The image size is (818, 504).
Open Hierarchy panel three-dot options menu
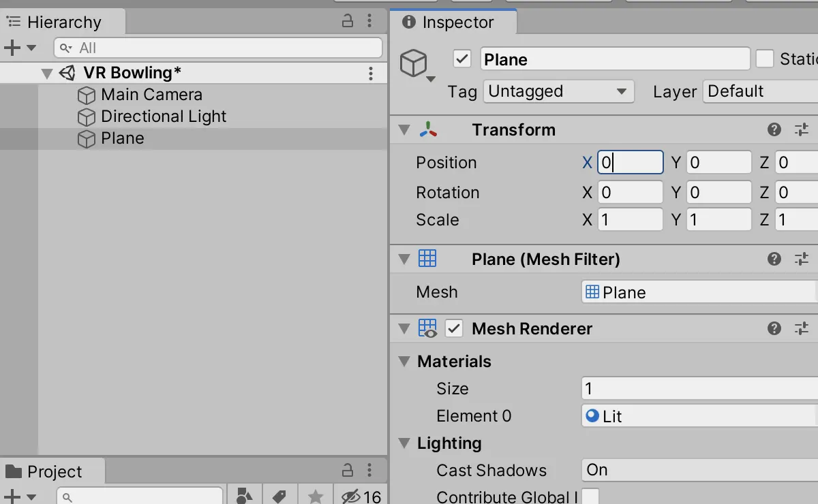(369, 21)
